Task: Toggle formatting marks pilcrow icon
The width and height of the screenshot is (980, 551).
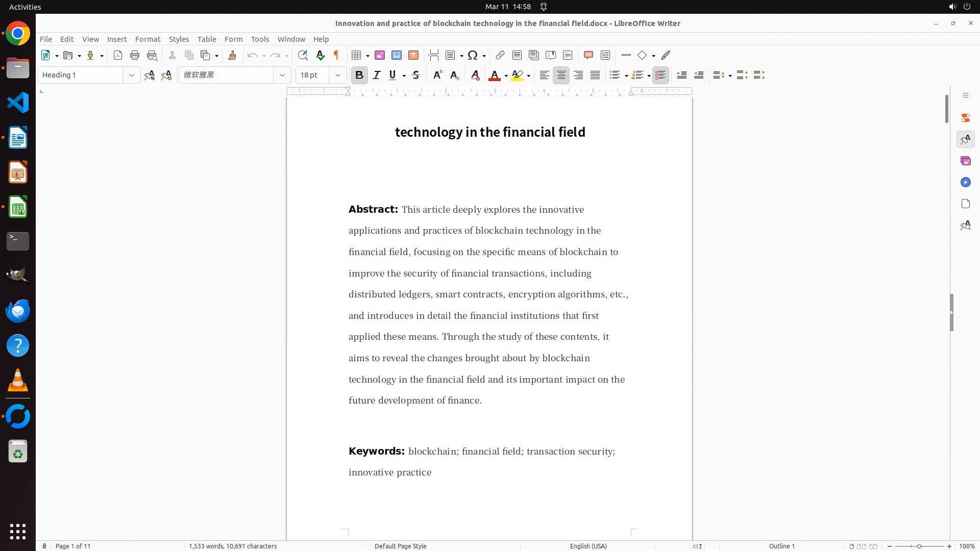Action: (336, 55)
